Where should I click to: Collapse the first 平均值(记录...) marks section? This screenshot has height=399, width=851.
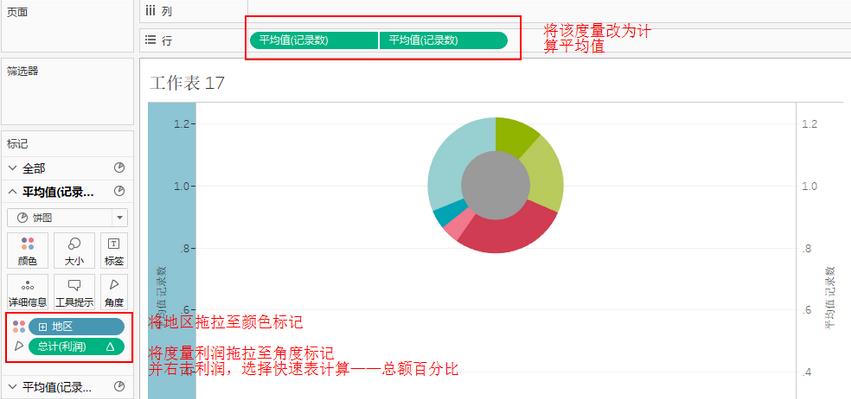13,191
